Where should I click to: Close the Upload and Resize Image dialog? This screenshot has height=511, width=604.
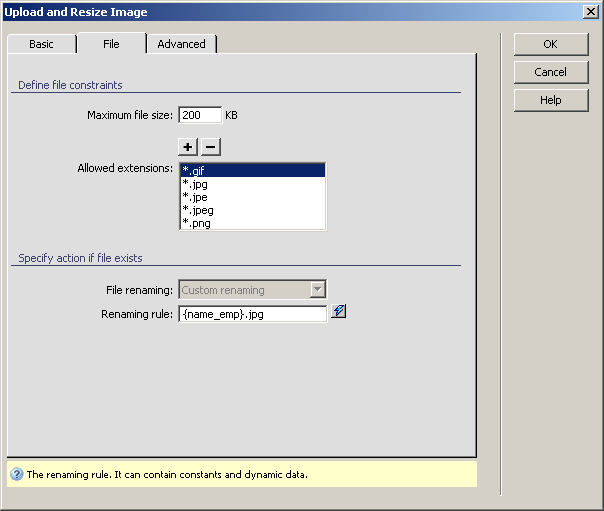[x=591, y=12]
